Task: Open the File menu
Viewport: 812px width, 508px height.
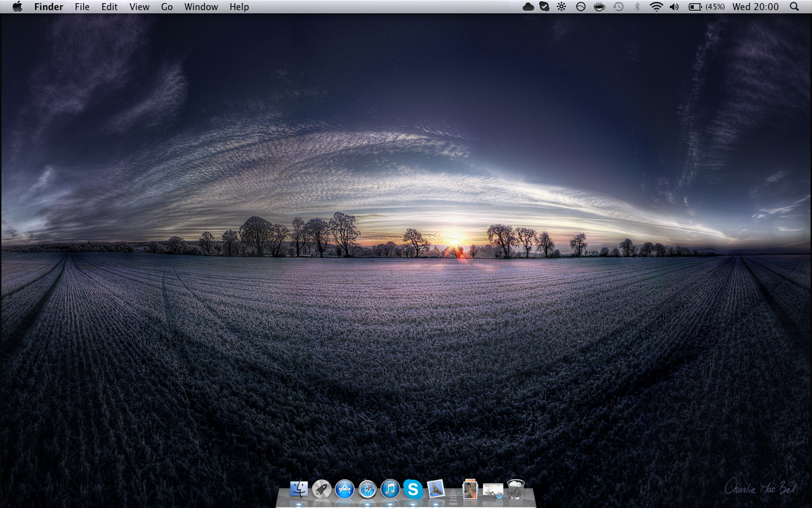Action: point(82,6)
